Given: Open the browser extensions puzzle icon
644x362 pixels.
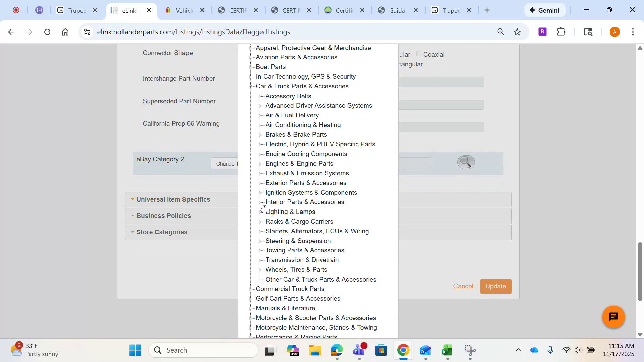Looking at the screenshot, I should coord(561,32).
